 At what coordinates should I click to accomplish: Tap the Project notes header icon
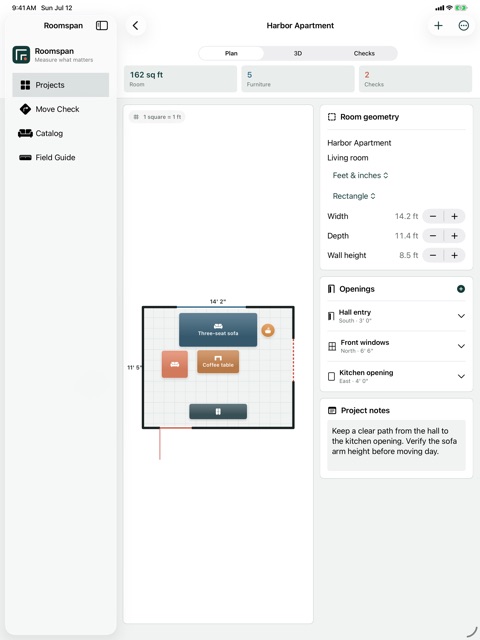[332, 411]
